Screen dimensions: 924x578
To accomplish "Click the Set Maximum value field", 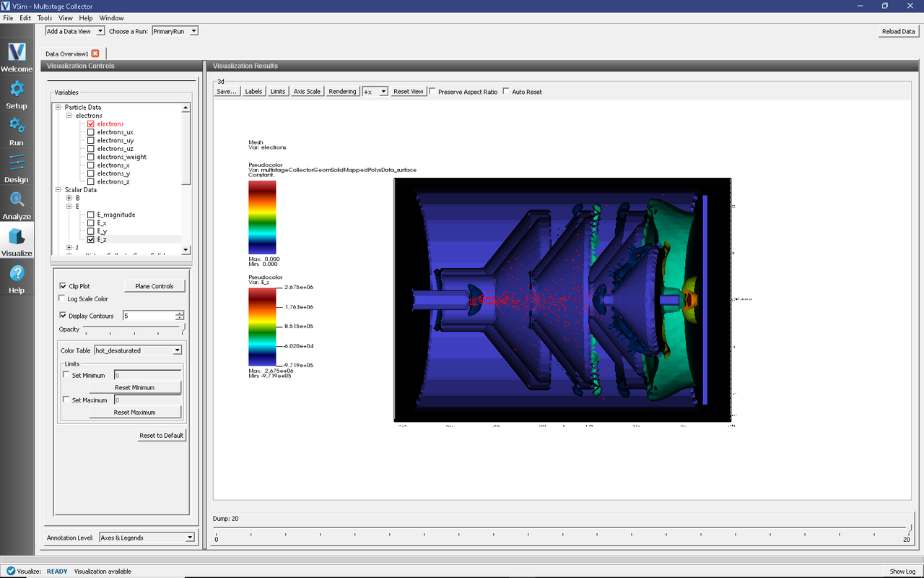I will click(147, 400).
